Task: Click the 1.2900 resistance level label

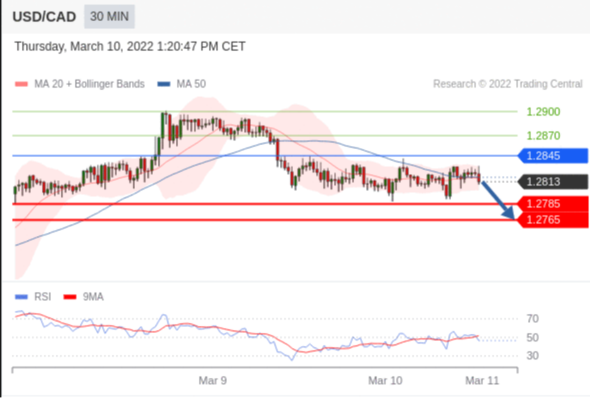Action: (543, 112)
